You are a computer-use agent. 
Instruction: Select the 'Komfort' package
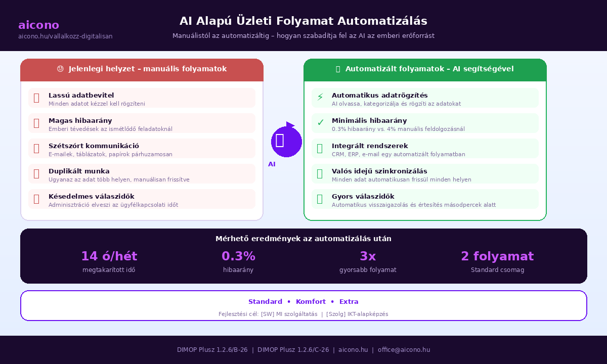pyautogui.click(x=311, y=302)
